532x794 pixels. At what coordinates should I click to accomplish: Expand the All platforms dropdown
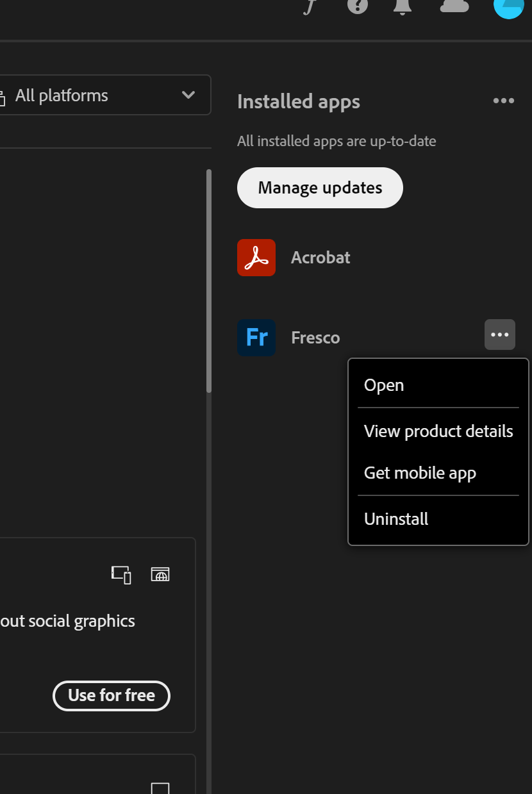188,95
